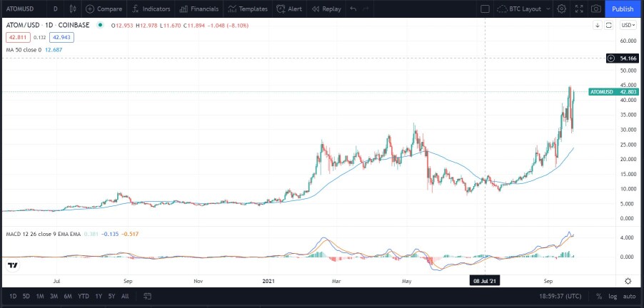Image resolution: width=644 pixels, height=308 pixels.
Task: Click the 60.000 price scale label
Action: point(629,41)
